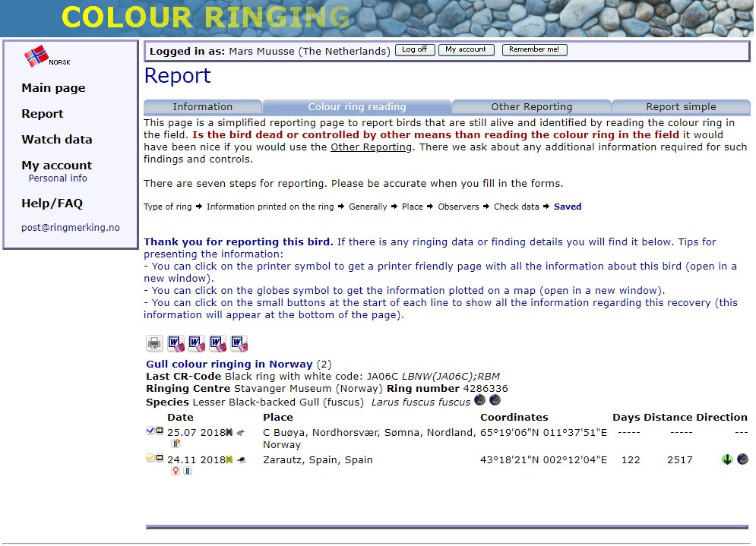
Task: Show details button next to 24.11 2018 checkmark
Action: pyautogui.click(x=160, y=458)
